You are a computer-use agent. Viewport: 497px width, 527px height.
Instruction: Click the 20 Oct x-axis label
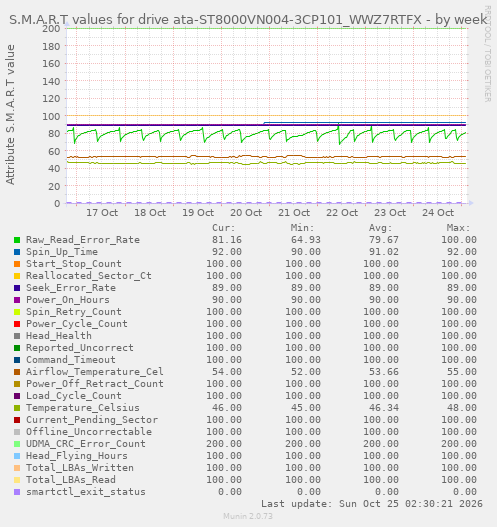pyautogui.click(x=246, y=213)
